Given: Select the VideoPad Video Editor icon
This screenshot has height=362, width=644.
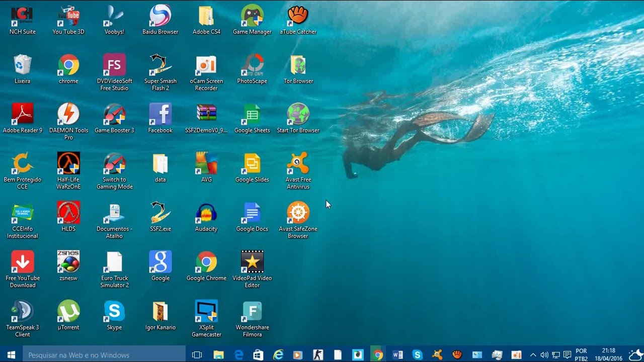Looking at the screenshot, I should point(252,270).
